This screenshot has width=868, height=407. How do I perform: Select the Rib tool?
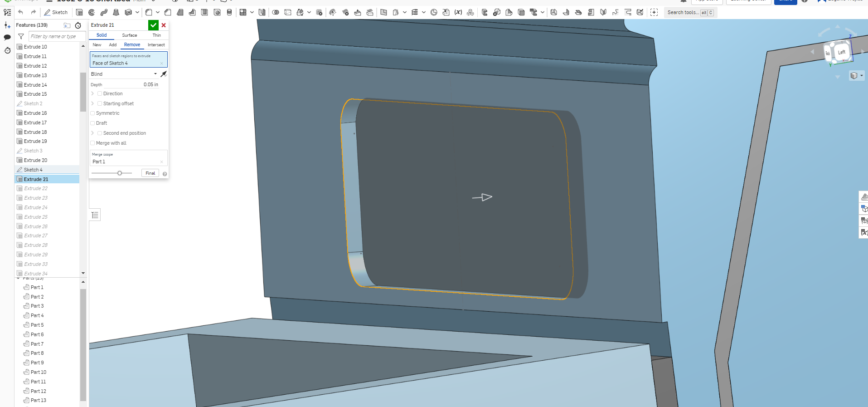[192, 12]
